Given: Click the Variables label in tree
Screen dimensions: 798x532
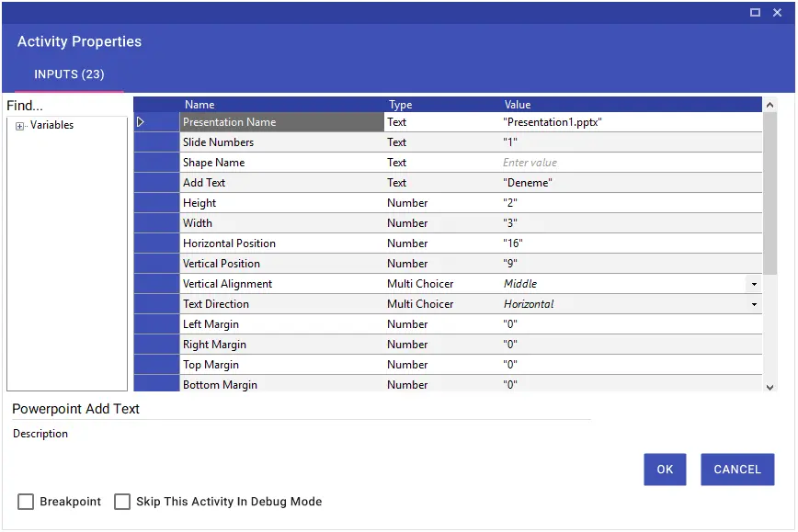Looking at the screenshot, I should tap(51, 125).
